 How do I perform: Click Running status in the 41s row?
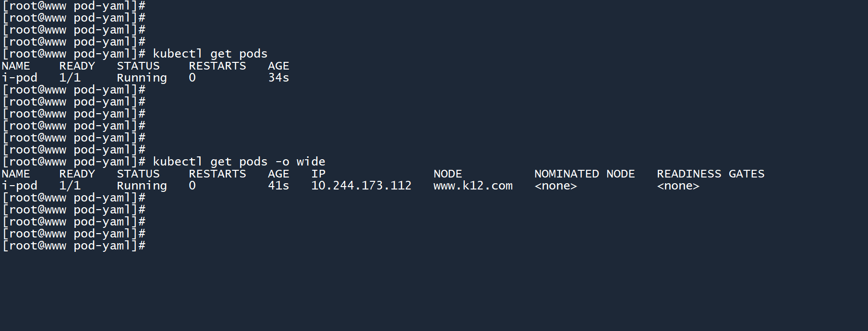click(x=142, y=186)
